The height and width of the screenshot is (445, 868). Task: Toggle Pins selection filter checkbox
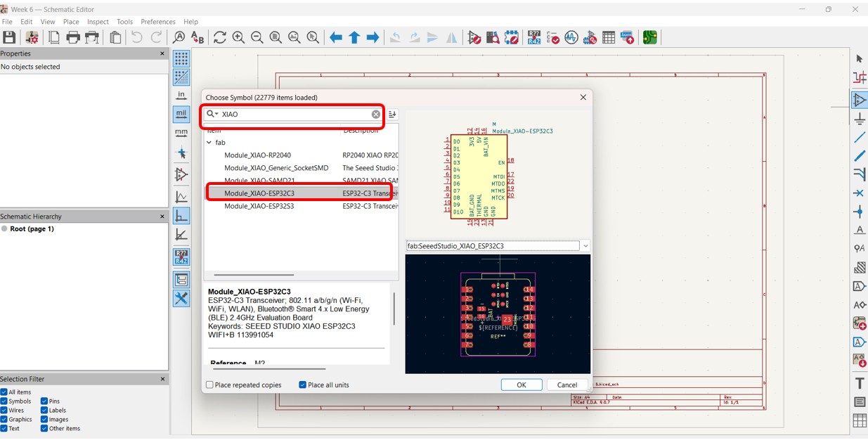[x=44, y=401]
